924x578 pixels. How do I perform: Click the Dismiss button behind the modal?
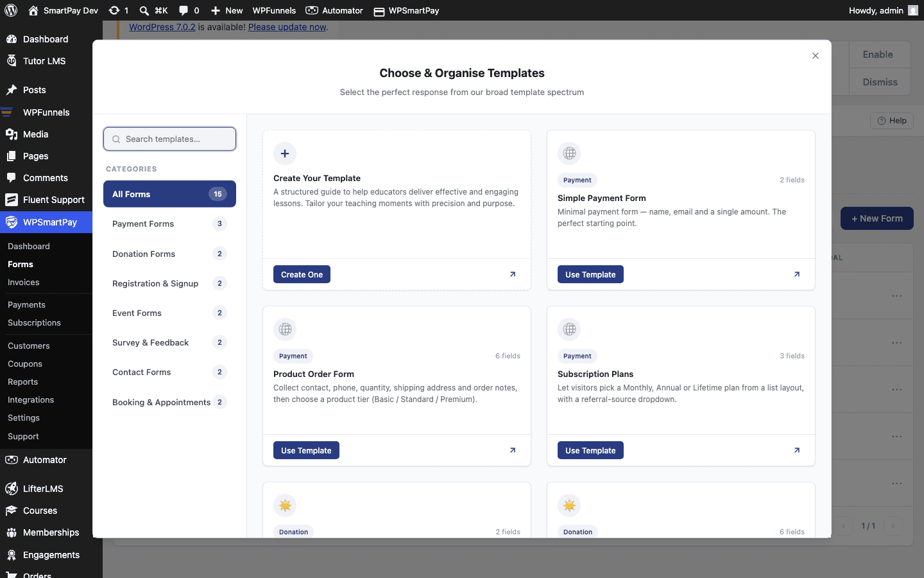click(x=880, y=82)
